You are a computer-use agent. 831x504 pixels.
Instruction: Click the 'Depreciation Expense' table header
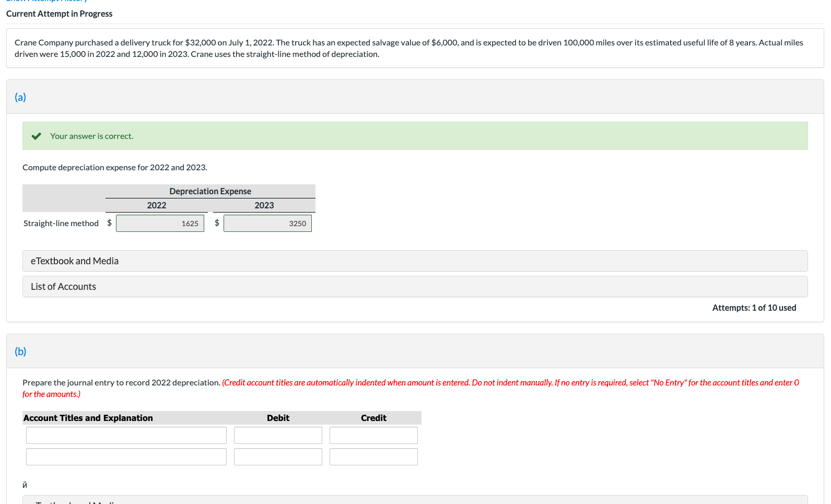210,191
